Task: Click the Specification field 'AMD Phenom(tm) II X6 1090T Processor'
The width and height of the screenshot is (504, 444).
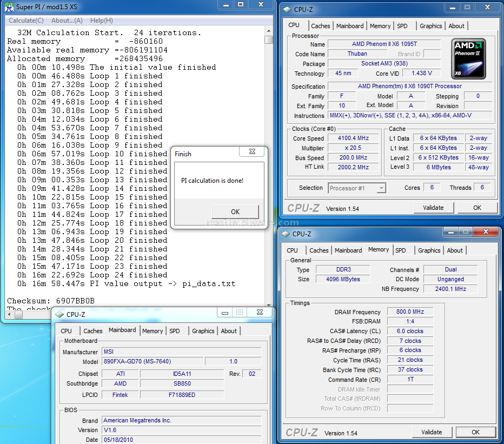Action: click(410, 86)
